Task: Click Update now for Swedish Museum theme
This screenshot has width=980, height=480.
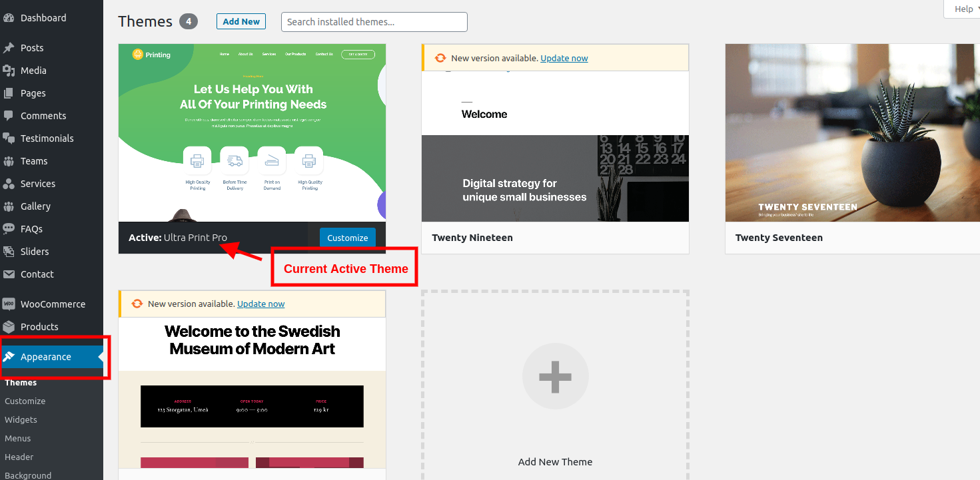Action: pyautogui.click(x=261, y=304)
